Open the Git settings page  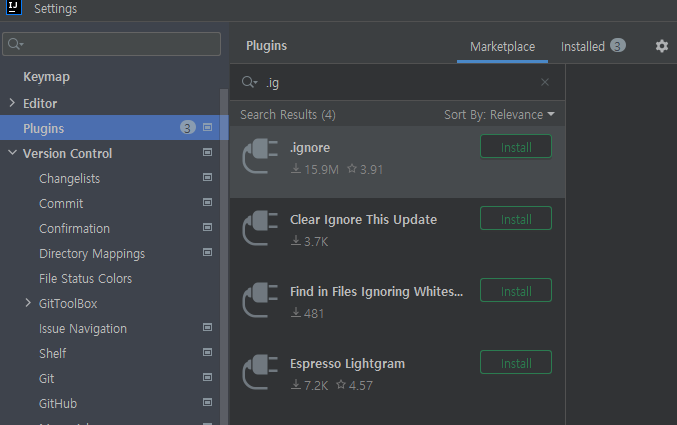46,379
